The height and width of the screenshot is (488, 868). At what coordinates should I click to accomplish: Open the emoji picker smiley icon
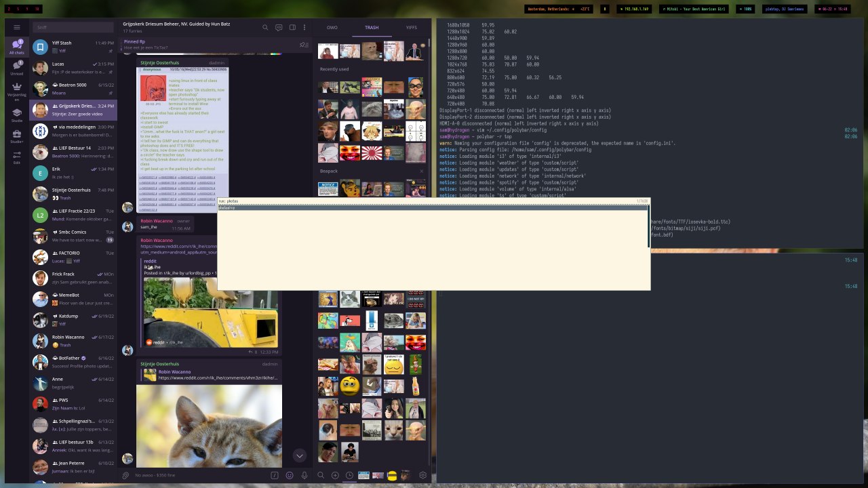[x=290, y=476]
